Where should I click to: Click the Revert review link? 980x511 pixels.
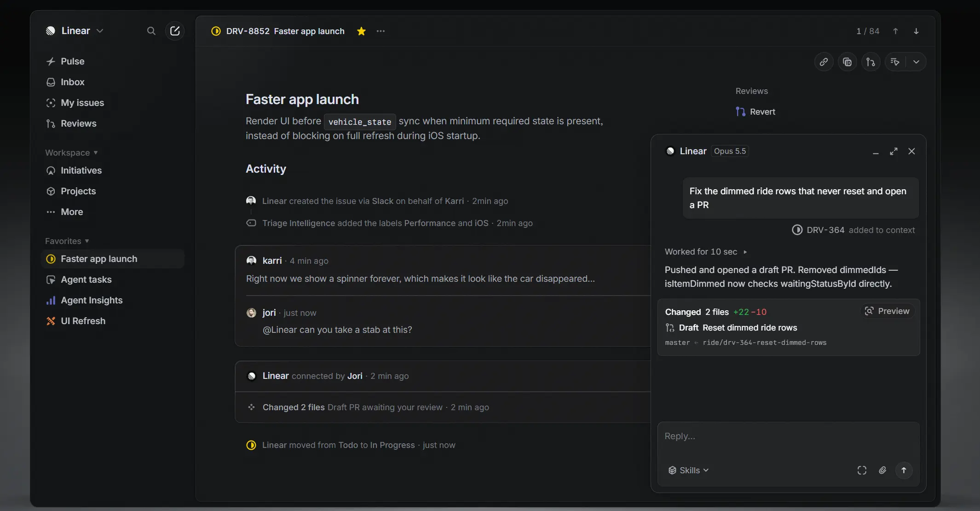(x=755, y=112)
